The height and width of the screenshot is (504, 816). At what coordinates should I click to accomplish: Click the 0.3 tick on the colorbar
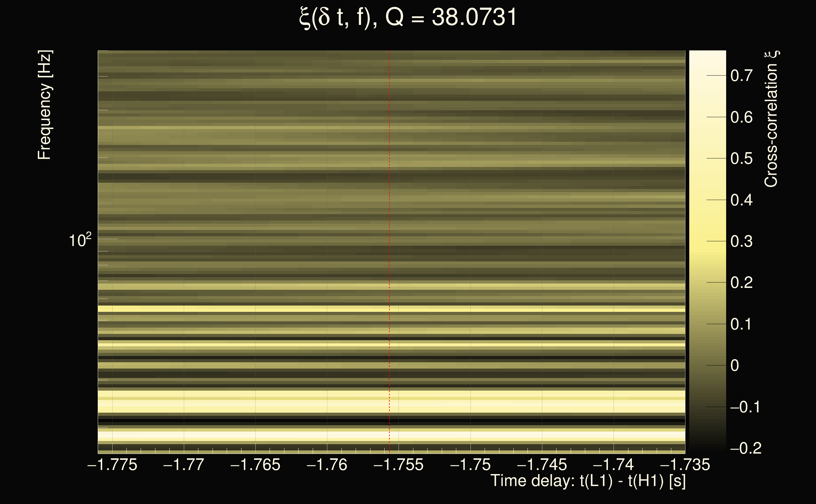point(741,241)
